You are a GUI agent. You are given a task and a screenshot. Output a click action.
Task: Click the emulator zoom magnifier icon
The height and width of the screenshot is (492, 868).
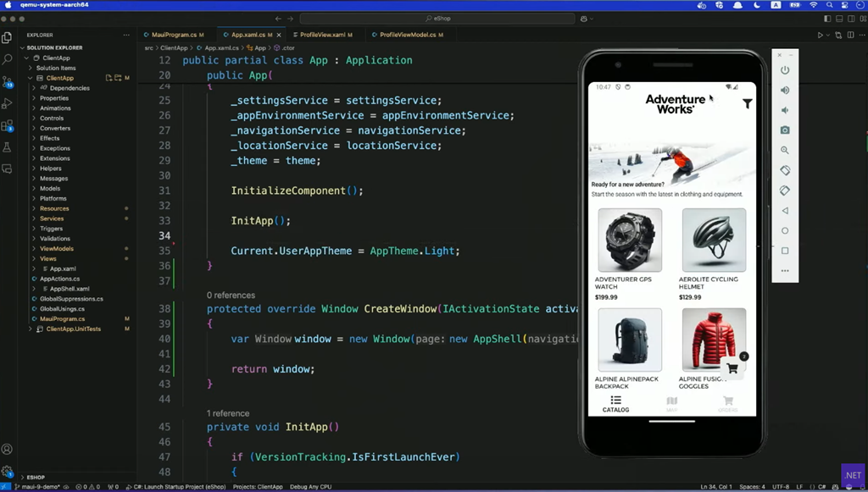(x=785, y=151)
